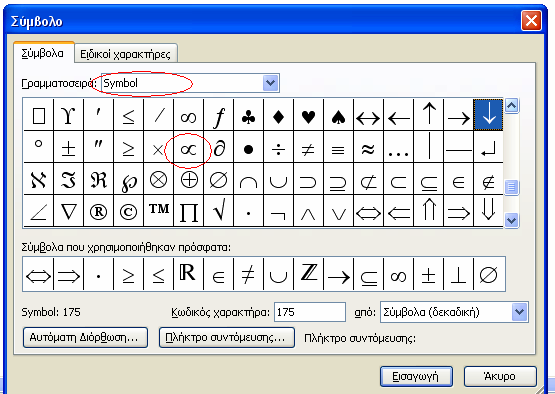Image resolution: width=555 pixels, height=394 pixels.
Task: Select the spade suit symbol ♠
Action: pyautogui.click(x=338, y=115)
